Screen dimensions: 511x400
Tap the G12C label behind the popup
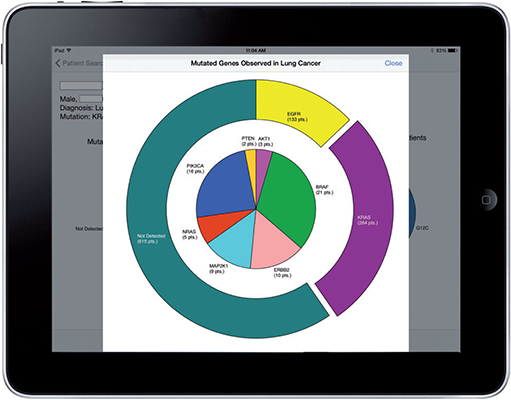[422, 228]
